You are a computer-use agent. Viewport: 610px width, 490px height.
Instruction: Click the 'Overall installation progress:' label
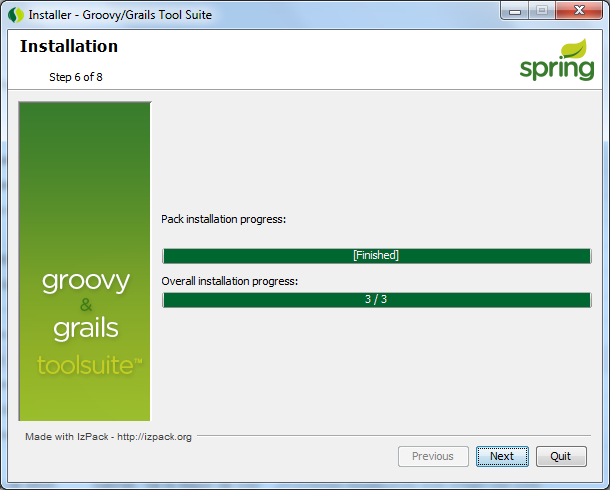pos(230,281)
